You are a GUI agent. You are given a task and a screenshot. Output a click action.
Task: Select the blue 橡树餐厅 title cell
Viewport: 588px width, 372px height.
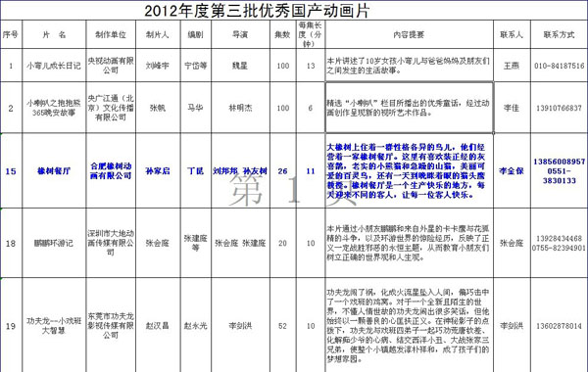click(x=54, y=171)
